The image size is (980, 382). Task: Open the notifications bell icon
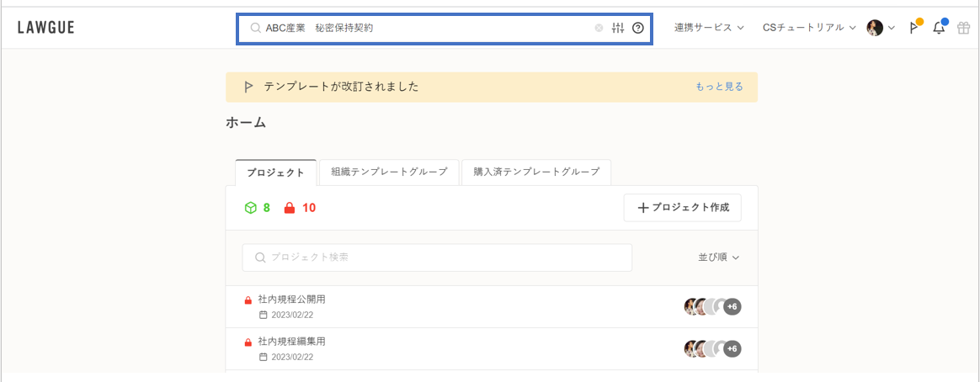(x=939, y=28)
